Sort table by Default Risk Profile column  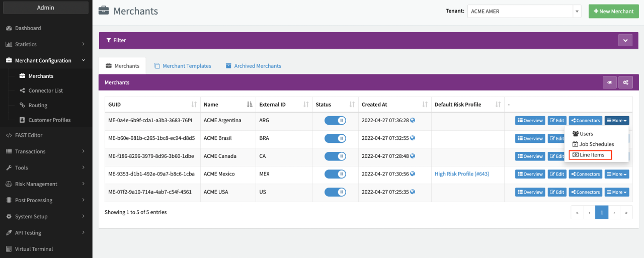point(468,105)
